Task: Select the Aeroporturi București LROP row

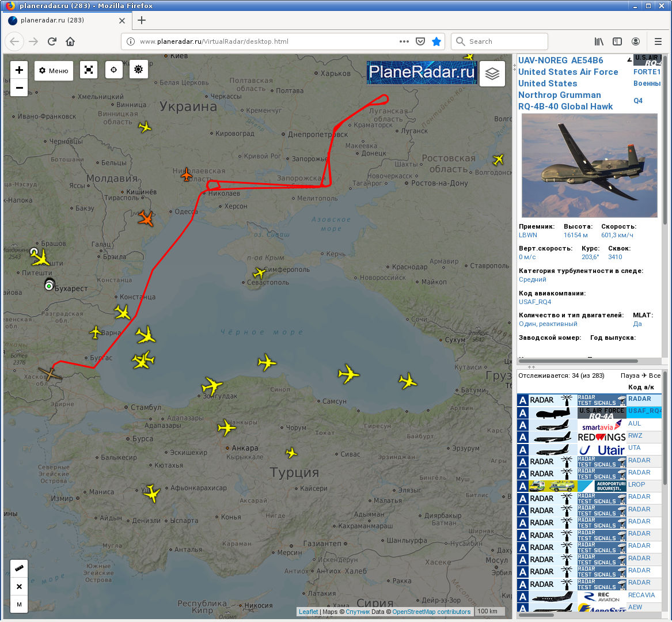Action: 589,486
